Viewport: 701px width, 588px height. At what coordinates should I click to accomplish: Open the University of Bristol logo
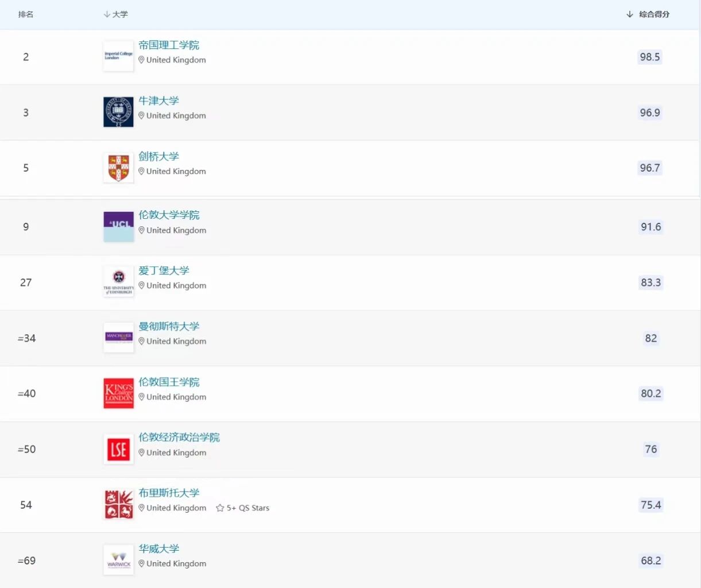118,505
